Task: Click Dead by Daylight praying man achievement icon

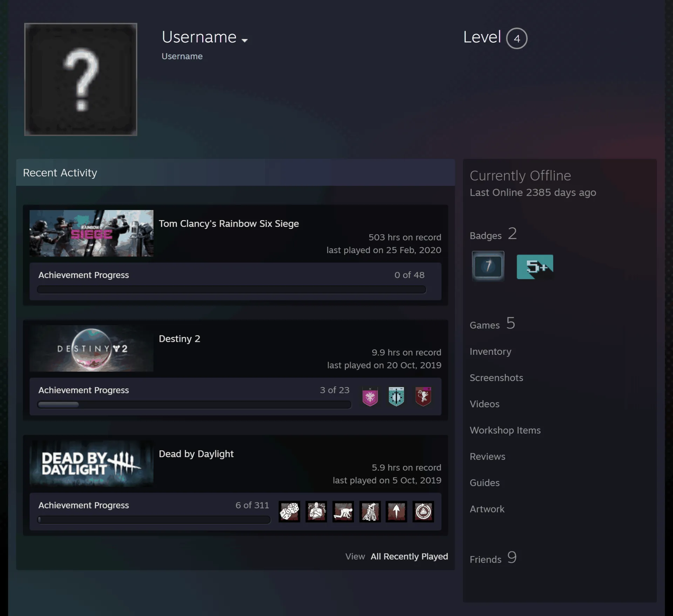Action: 316,512
